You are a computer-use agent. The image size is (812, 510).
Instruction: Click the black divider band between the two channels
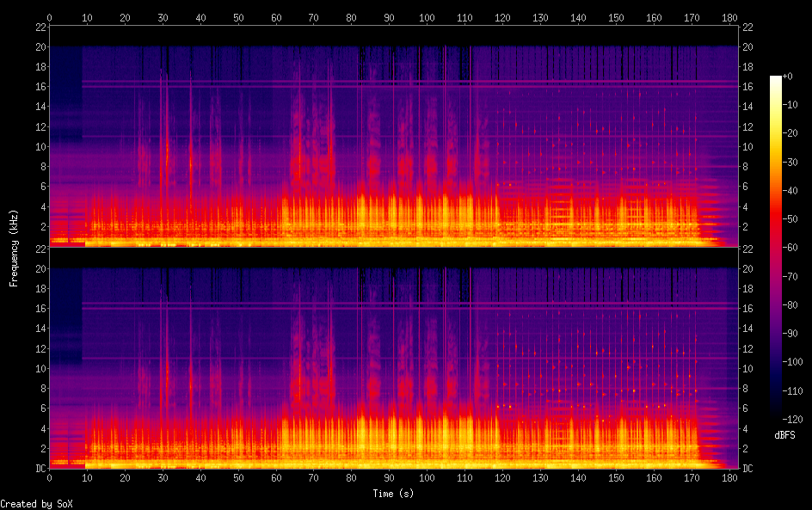394,254
